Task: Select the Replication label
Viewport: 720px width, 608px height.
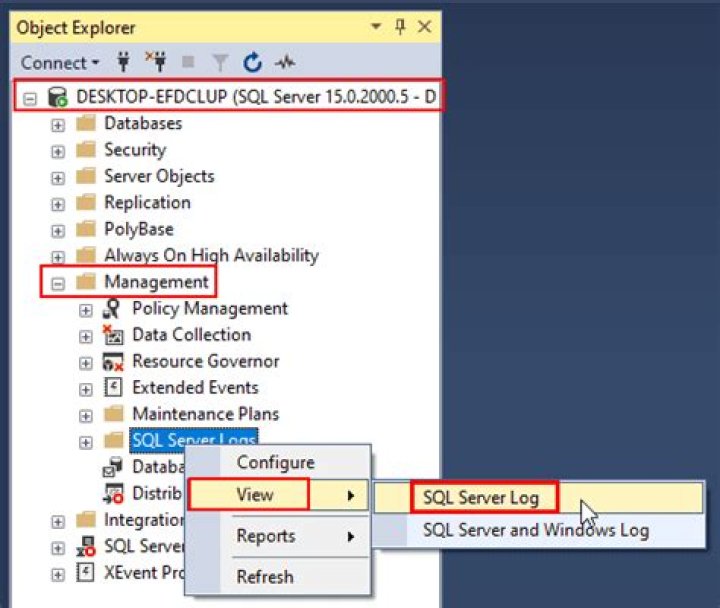Action: click(x=147, y=203)
